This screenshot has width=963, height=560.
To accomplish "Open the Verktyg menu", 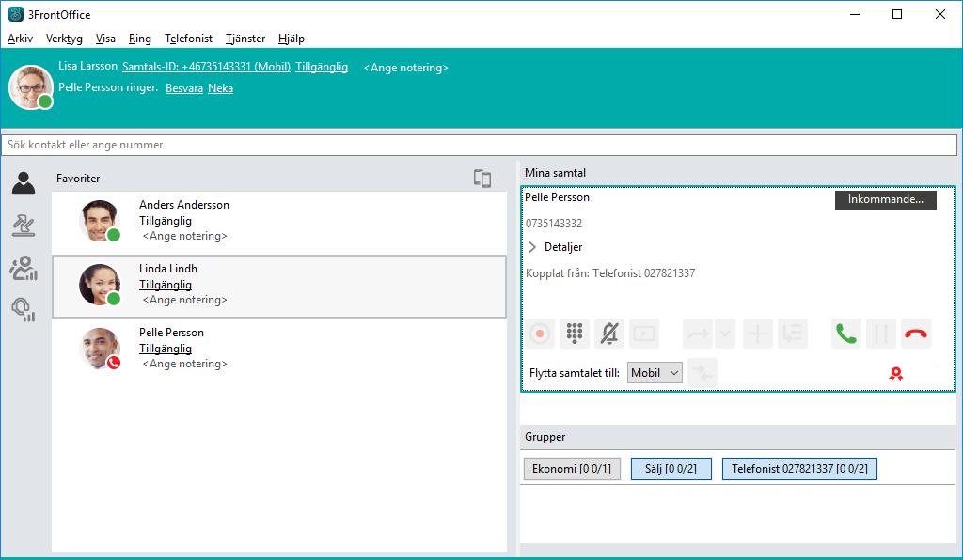I will coord(65,39).
